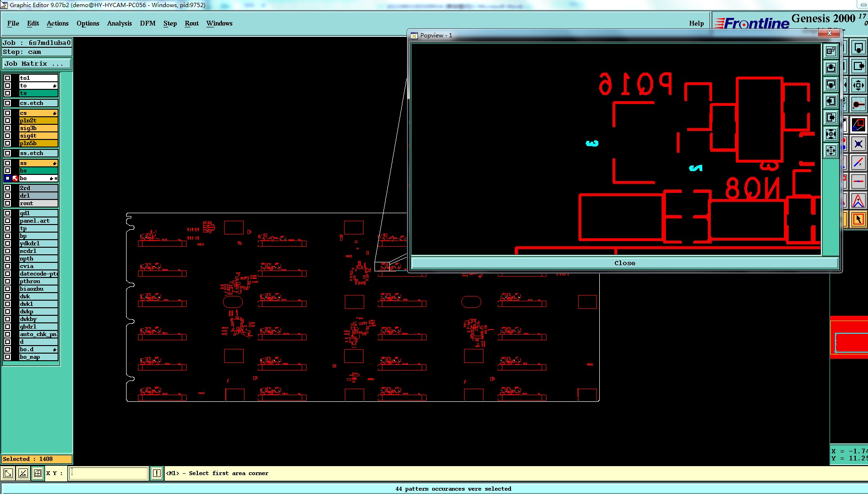Toggle display checkbox for to1 layer
This screenshot has width=868, height=494.
pyautogui.click(x=8, y=78)
